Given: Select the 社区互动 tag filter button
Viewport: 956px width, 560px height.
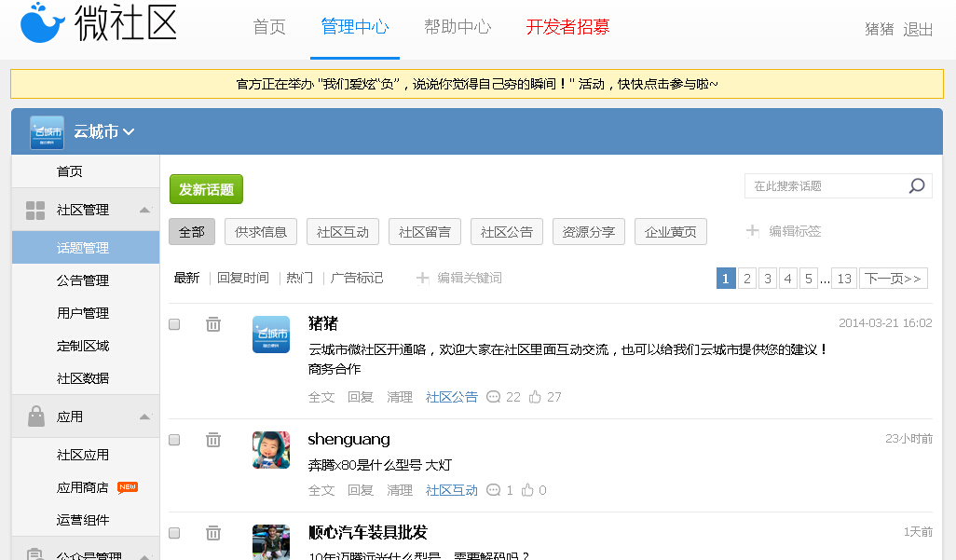Looking at the screenshot, I should tap(343, 232).
